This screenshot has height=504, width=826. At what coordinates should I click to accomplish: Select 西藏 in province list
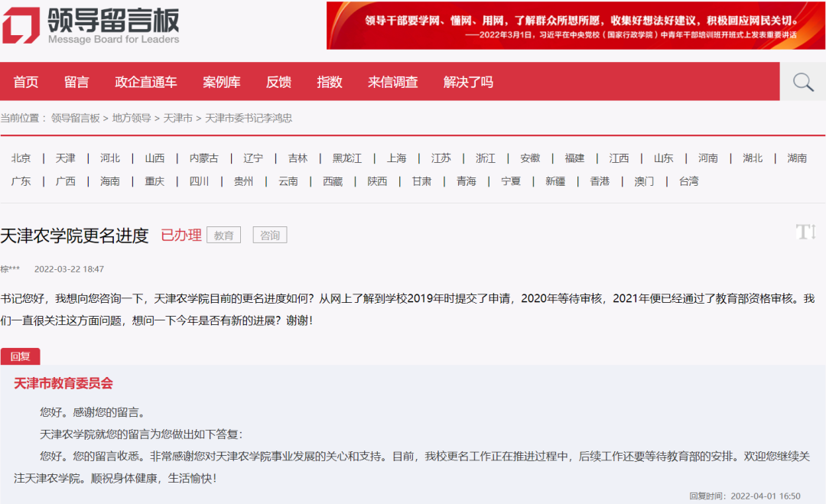(333, 181)
